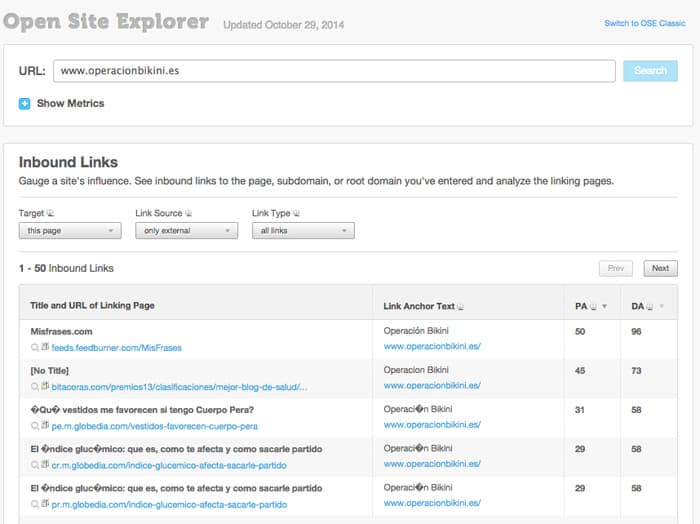This screenshot has height=524, width=700.
Task: Click help icon beside Link Anchor Text header
Action: click(x=461, y=307)
